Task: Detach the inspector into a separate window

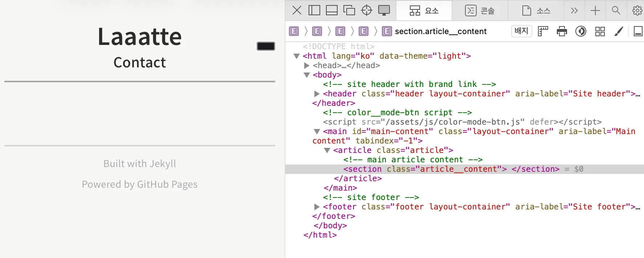Action: click(x=349, y=10)
